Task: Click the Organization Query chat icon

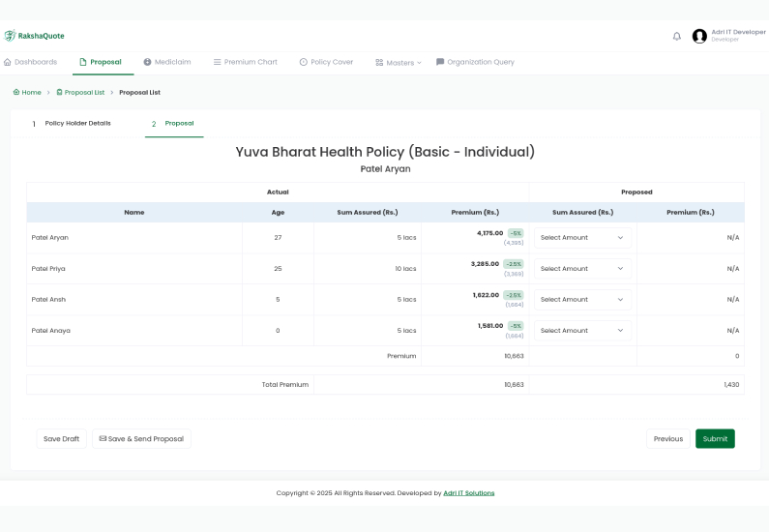Action: 440,62
